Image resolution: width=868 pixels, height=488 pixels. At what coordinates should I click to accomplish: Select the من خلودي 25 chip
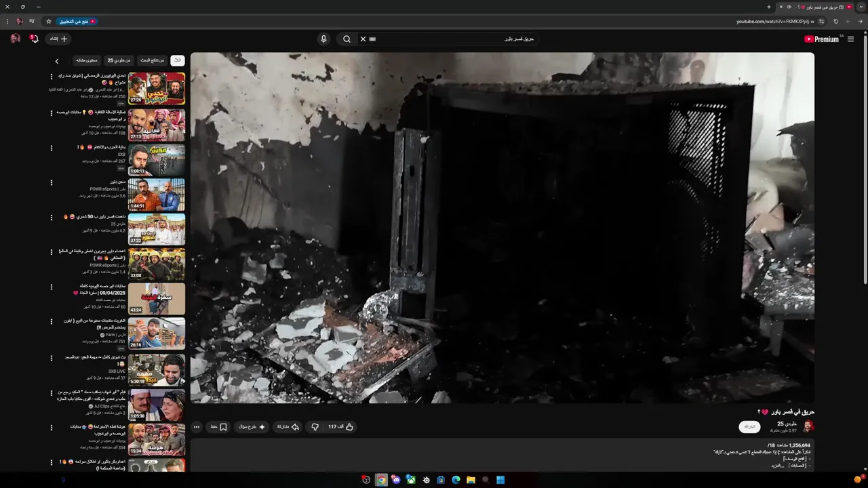tap(119, 60)
